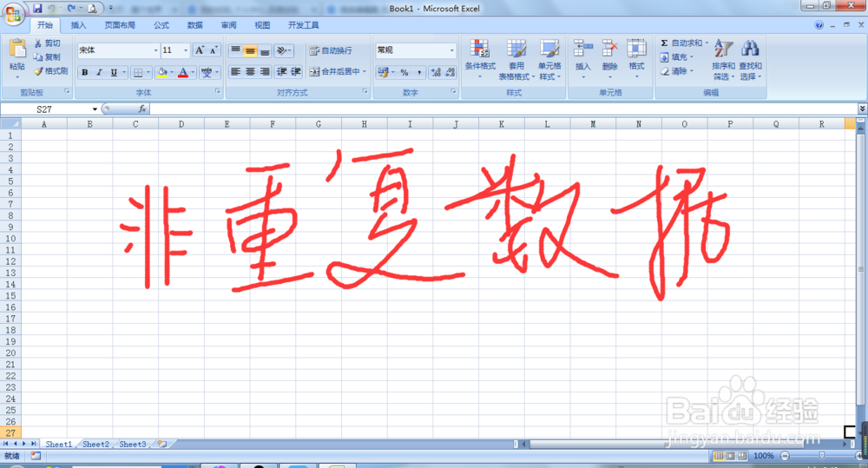868x468 pixels.
Task: Open Cell Styles (单元格样式) icon
Action: tap(549, 49)
